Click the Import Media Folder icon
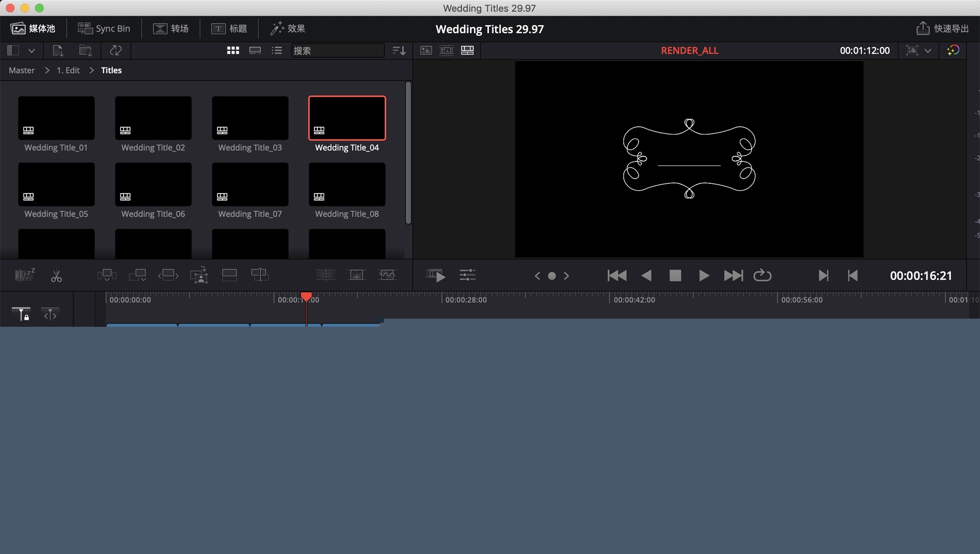Image resolution: width=980 pixels, height=554 pixels. click(x=85, y=51)
